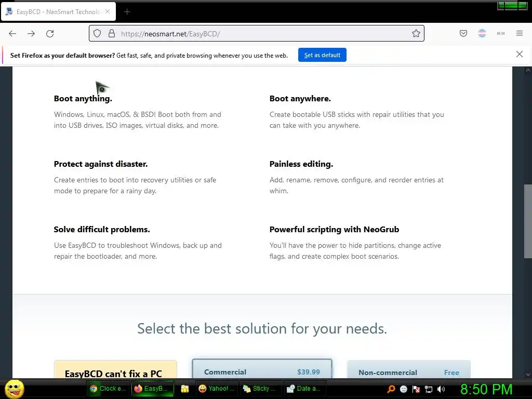Image resolution: width=532 pixels, height=399 pixels.
Task: Click the 'Painless editing.' heading
Action: (x=301, y=164)
